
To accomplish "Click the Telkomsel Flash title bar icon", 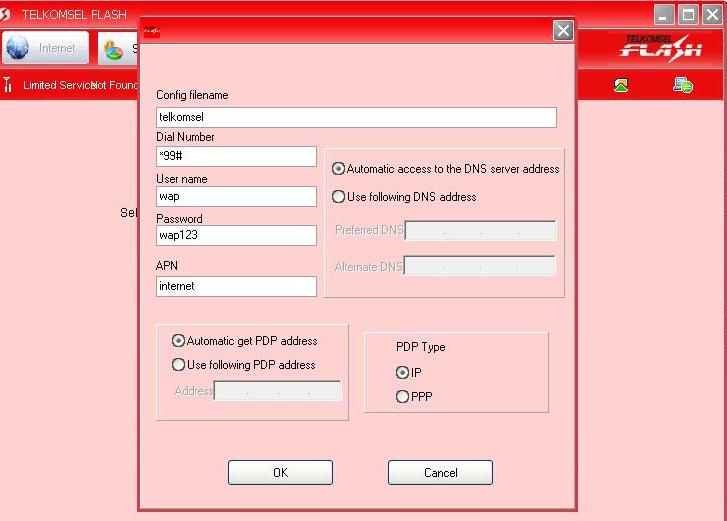I will (5, 14).
